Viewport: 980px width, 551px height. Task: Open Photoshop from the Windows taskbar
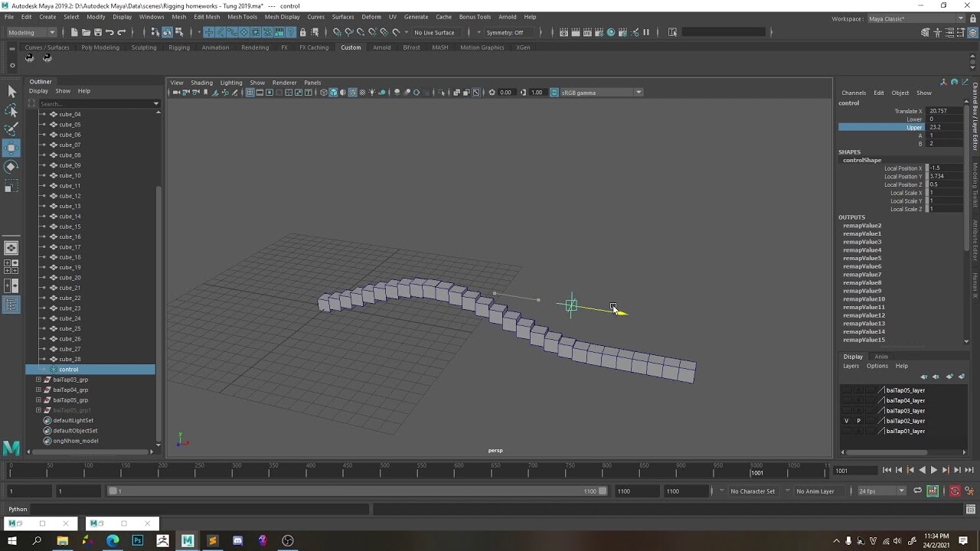[x=137, y=541]
